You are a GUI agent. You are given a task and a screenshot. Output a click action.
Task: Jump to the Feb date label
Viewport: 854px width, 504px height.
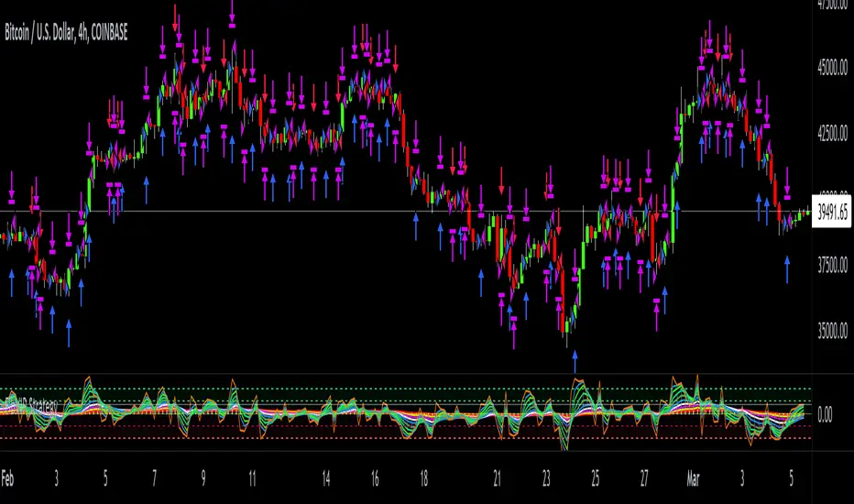coord(7,479)
